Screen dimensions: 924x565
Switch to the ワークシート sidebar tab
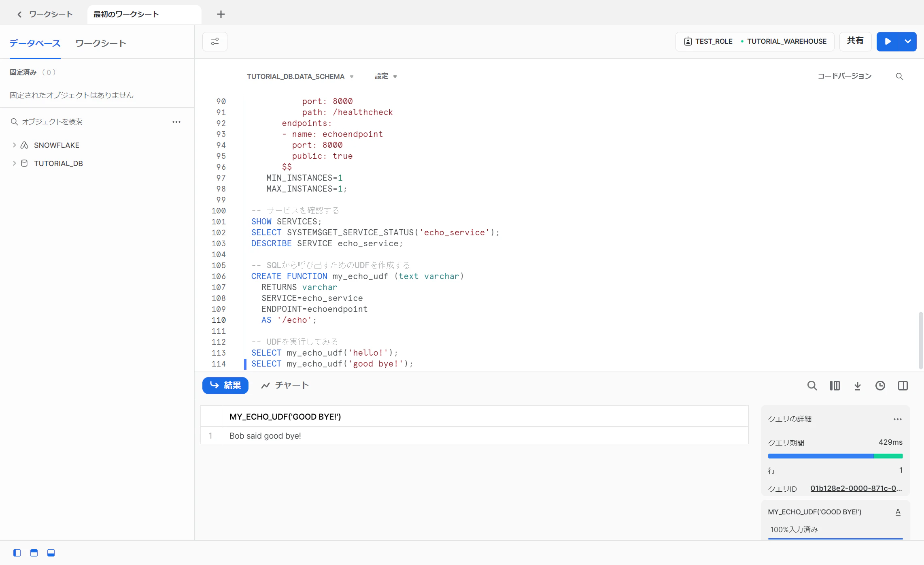click(x=101, y=43)
